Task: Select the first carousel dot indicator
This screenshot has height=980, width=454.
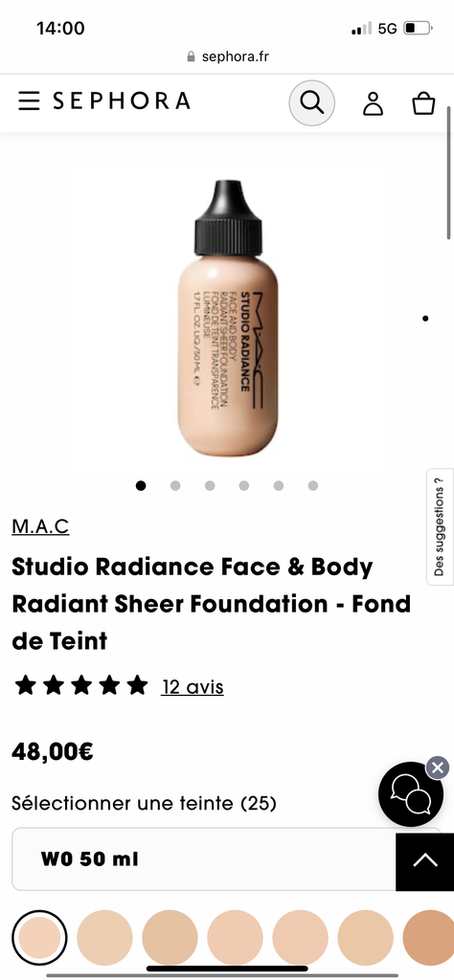Action: coord(141,485)
